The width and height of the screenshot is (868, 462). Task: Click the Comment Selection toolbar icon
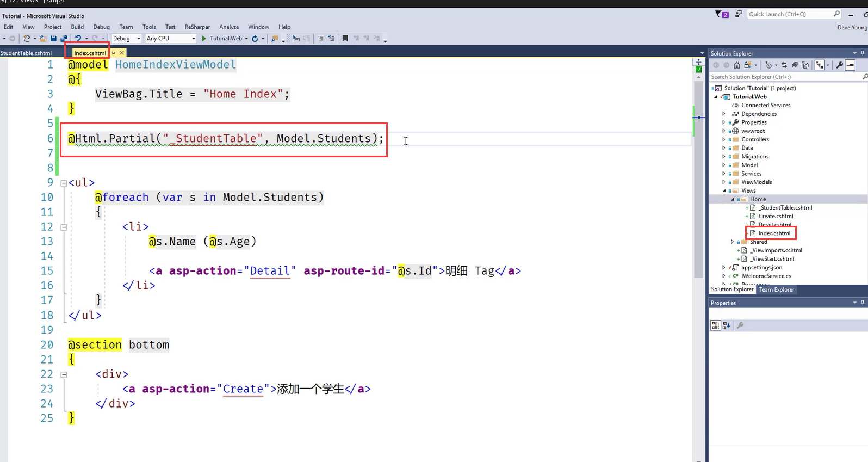click(x=321, y=39)
